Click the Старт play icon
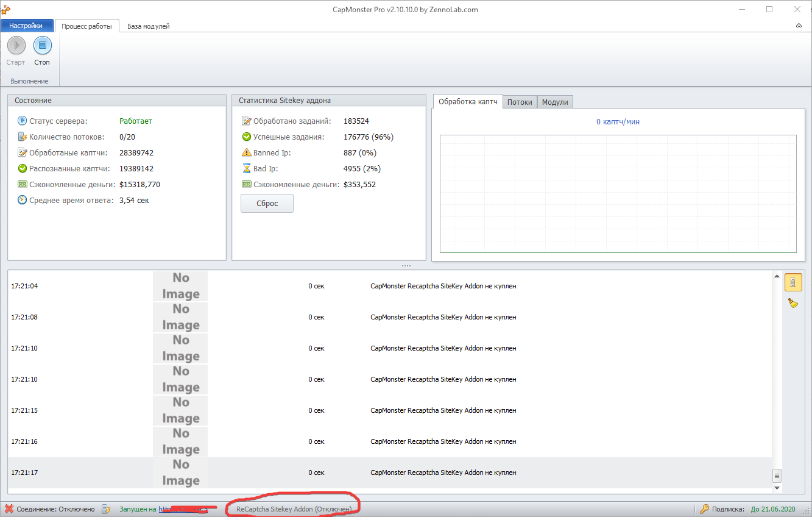Viewport: 812px width, 517px height. [x=16, y=45]
